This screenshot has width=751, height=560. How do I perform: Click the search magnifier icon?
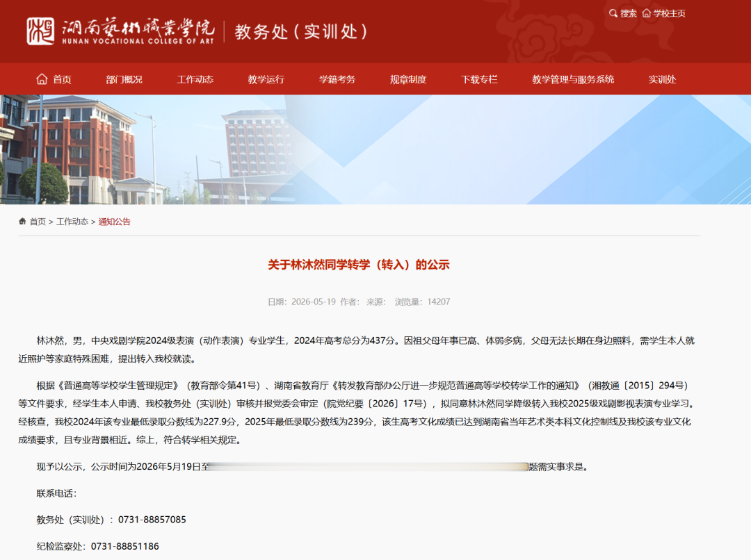613,13
